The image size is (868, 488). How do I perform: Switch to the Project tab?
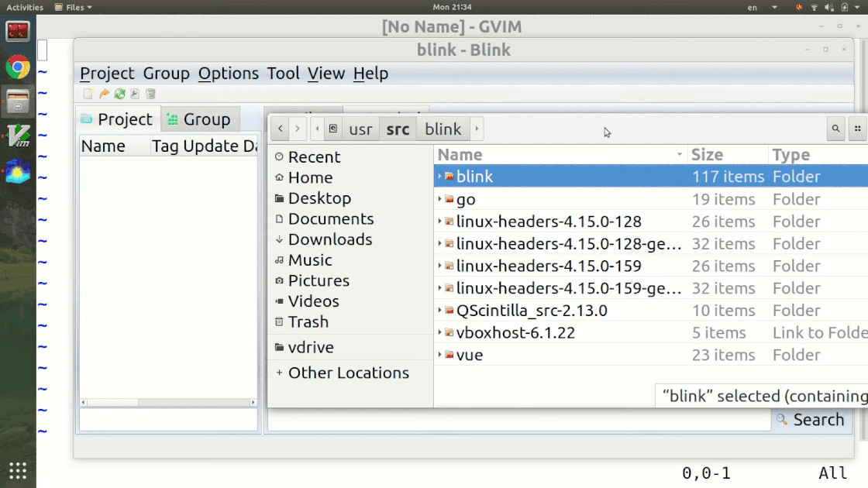click(x=117, y=119)
